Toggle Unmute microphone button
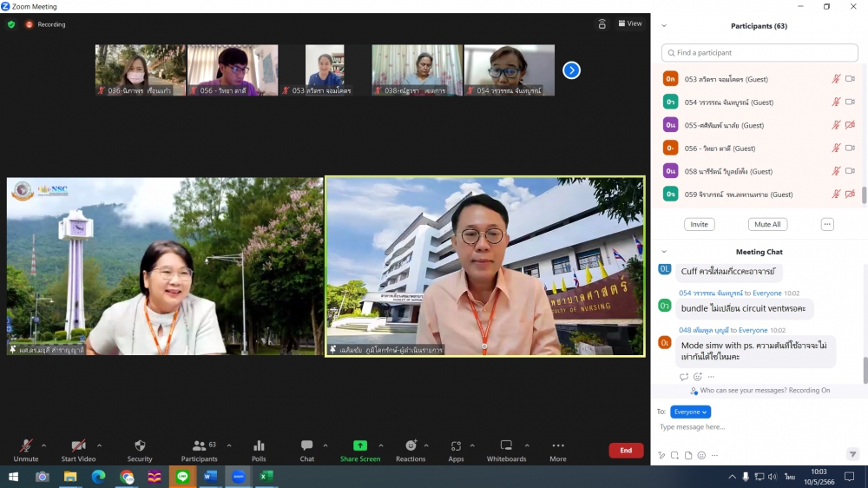 point(26,449)
